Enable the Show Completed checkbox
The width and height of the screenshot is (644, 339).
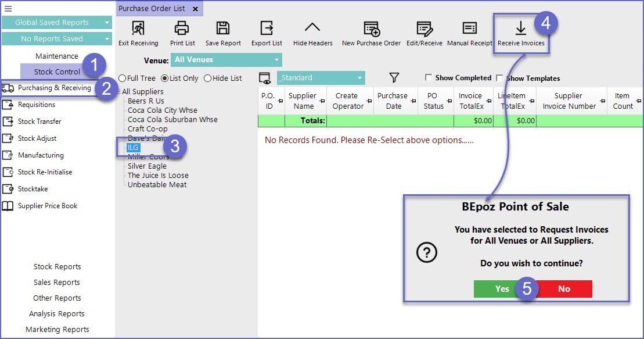click(429, 78)
